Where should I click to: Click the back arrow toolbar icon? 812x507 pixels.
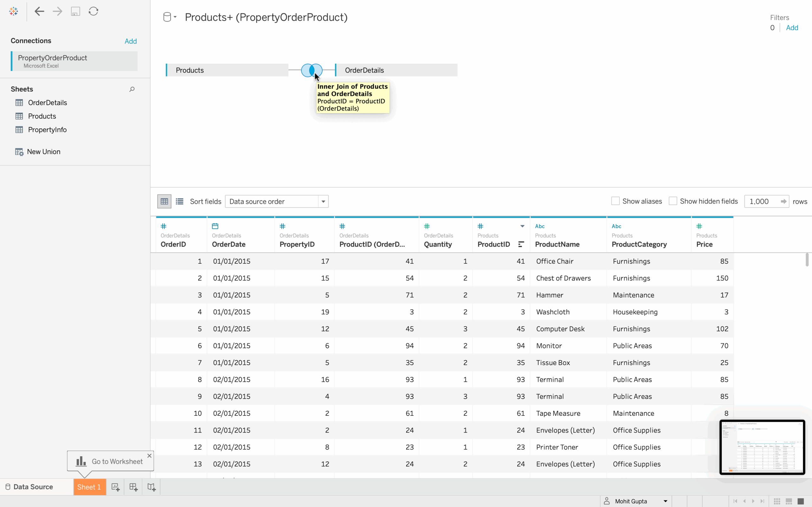coord(39,11)
